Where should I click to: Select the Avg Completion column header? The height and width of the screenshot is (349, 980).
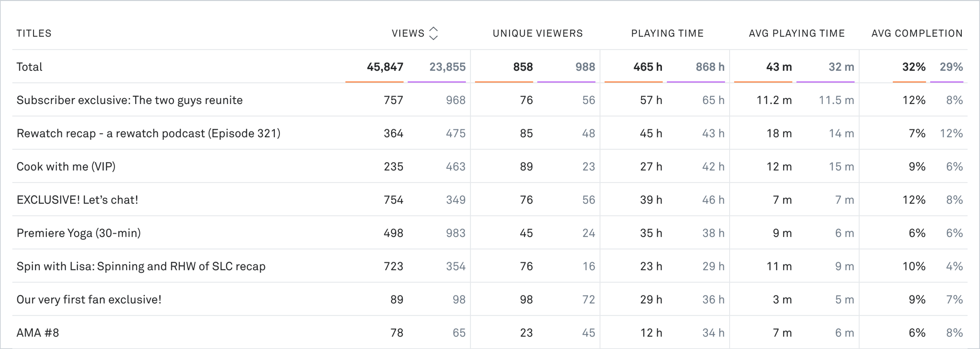tap(917, 33)
